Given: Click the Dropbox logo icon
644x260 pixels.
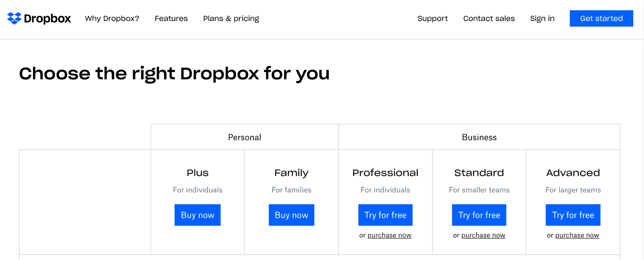Looking at the screenshot, I should coord(14,18).
